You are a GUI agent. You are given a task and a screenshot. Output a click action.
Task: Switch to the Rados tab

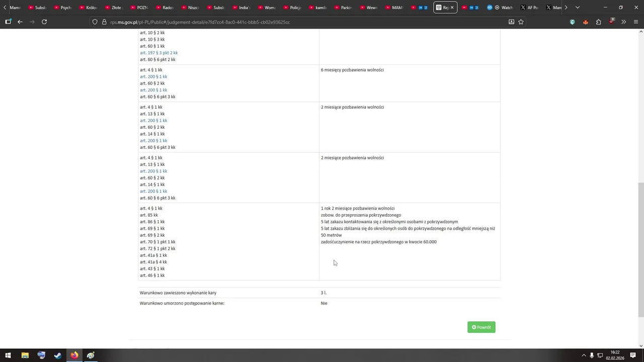(165, 8)
